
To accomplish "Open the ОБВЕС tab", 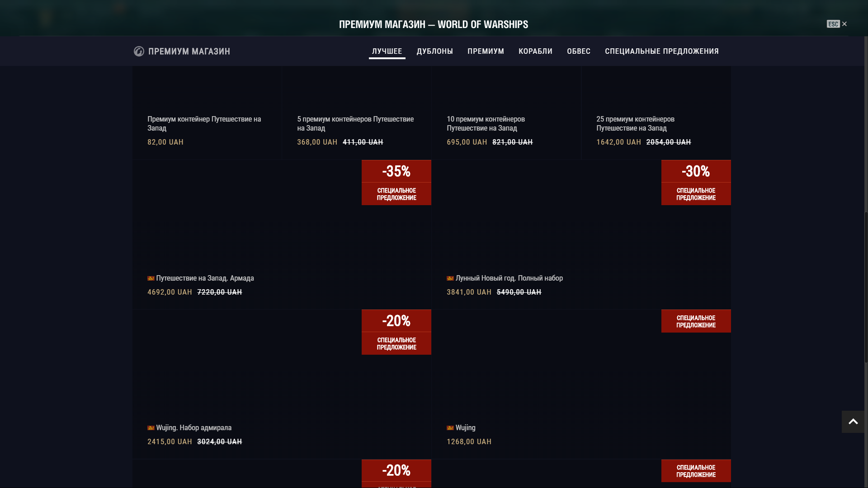I will 579,51.
